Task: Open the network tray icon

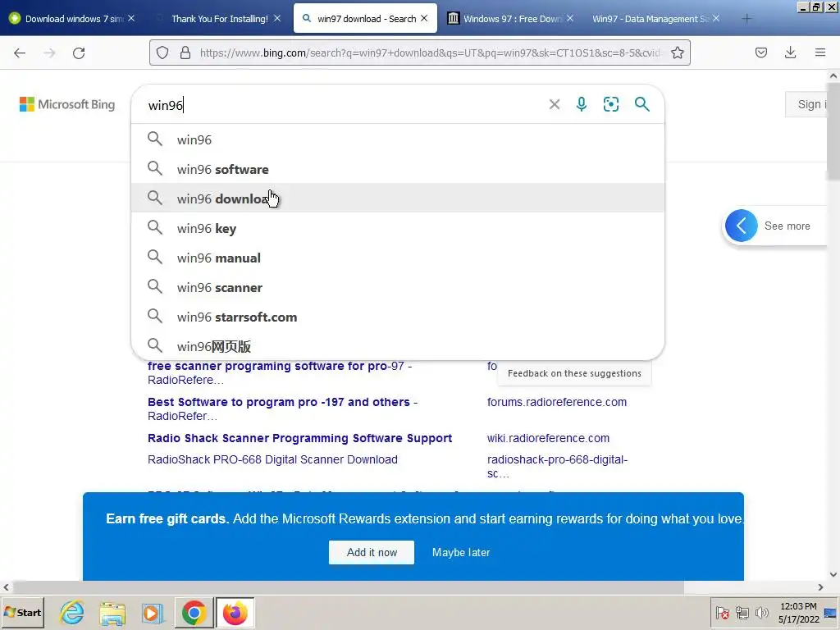Action: coord(742,612)
